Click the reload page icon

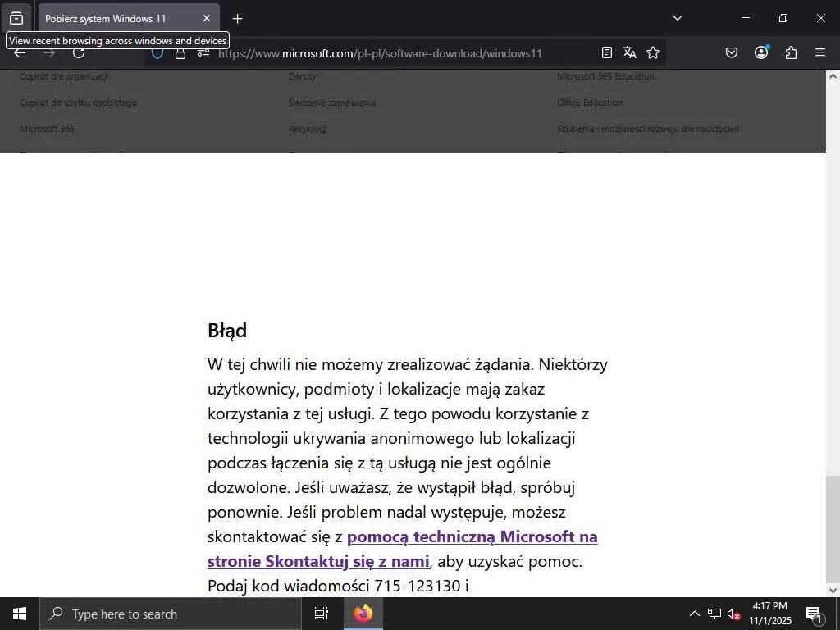pos(79,53)
